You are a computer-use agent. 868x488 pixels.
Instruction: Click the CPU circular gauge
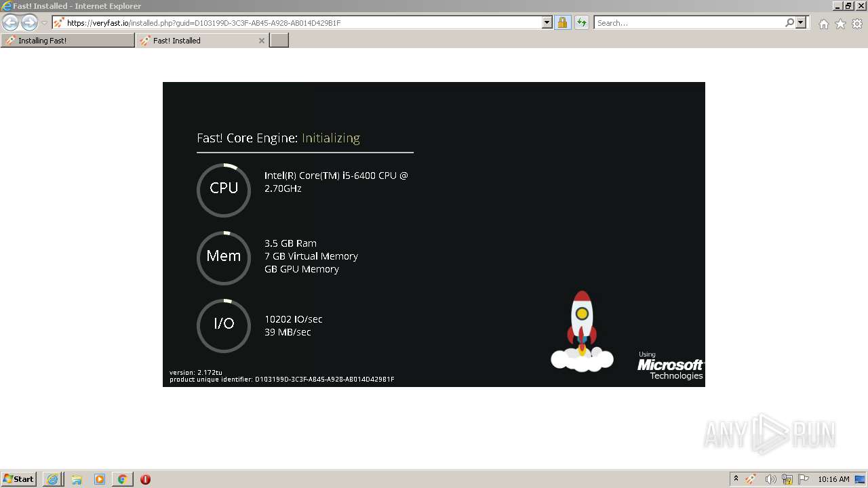(224, 190)
